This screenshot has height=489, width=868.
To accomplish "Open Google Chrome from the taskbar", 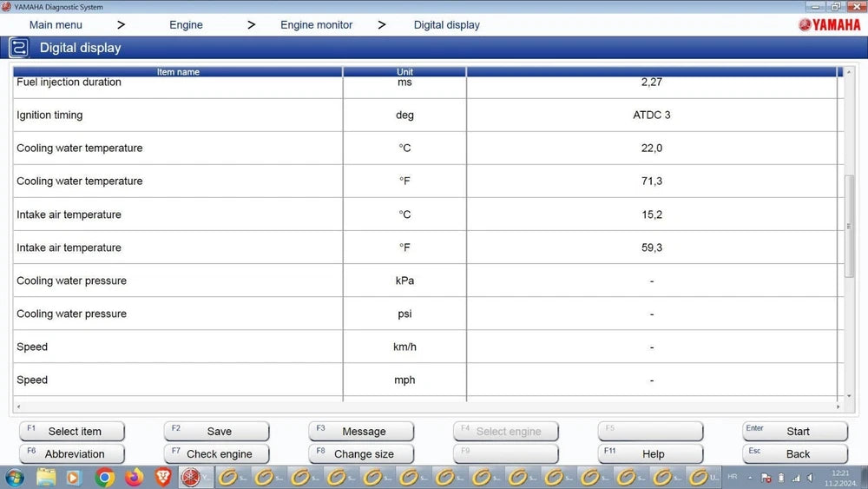I will click(104, 478).
